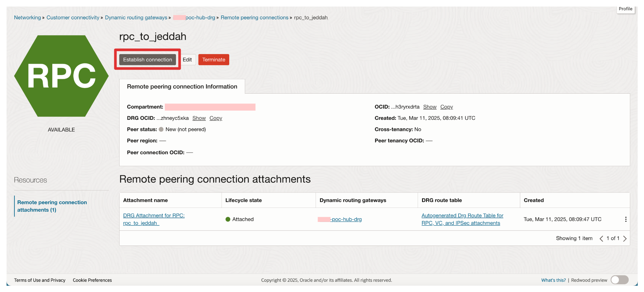644x292 pixels.
Task: Copy the RPC OCID
Action: (x=446, y=107)
